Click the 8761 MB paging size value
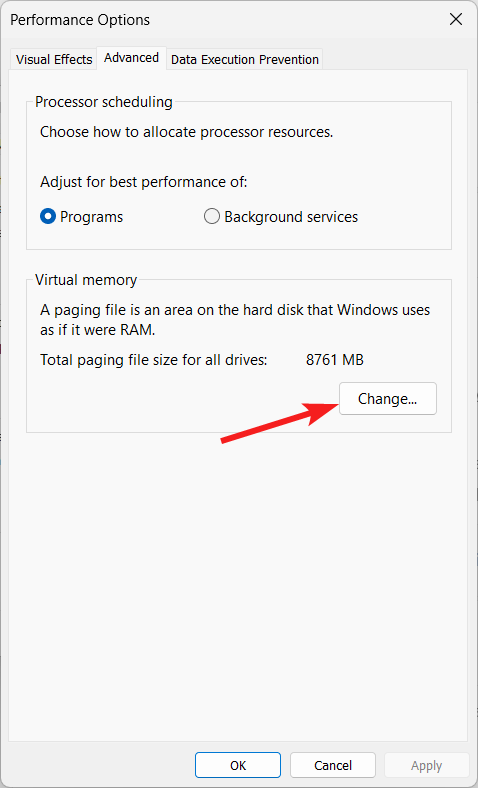Screen dimensions: 478x788 335,360
